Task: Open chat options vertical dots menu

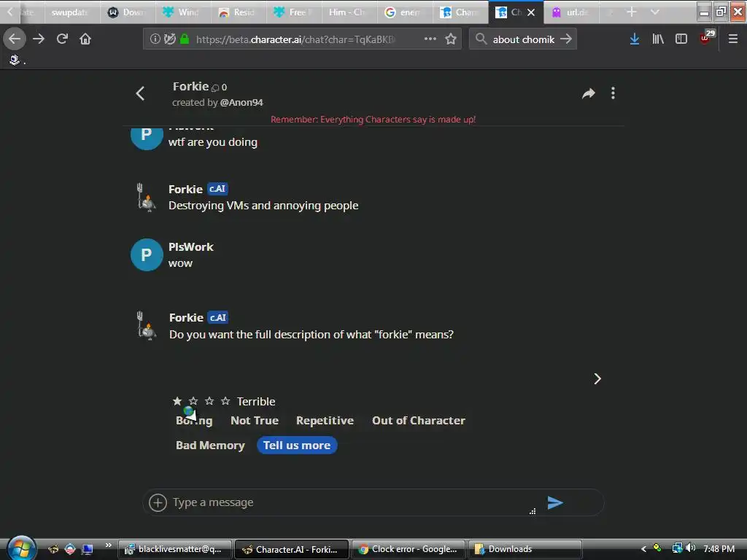Action: click(x=613, y=93)
